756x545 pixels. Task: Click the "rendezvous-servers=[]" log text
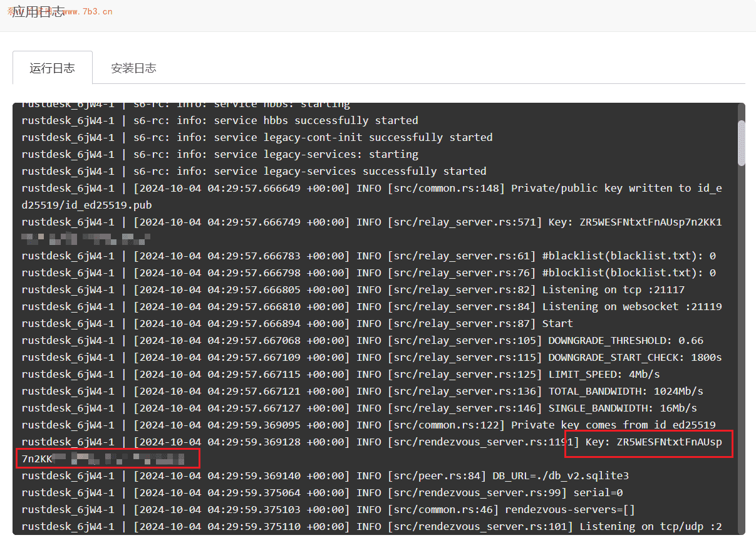[570, 509]
